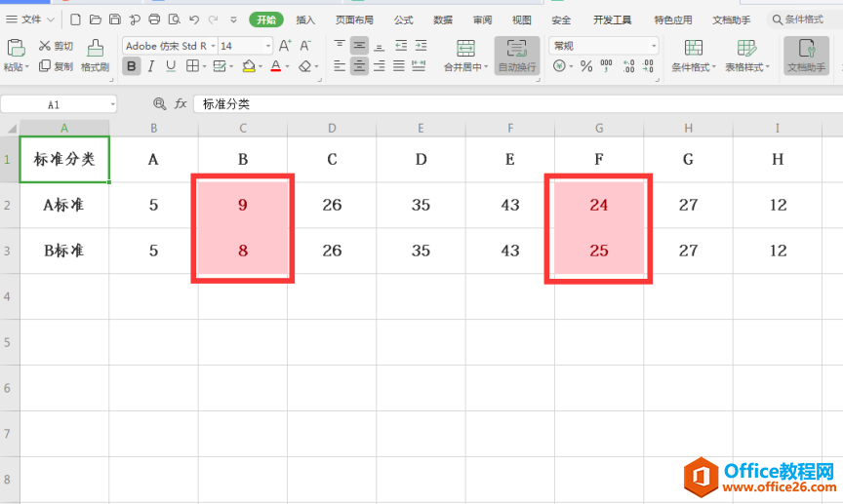Expand the Name Box dropdown
Viewport: 843px width, 504px height.
[x=112, y=104]
